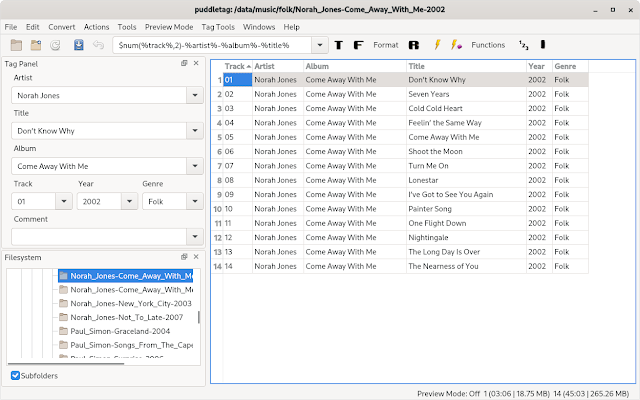Select the Paul_Simon-Songs_From_The_Cape folder
This screenshot has height=400, width=640.
pyautogui.click(x=131, y=345)
